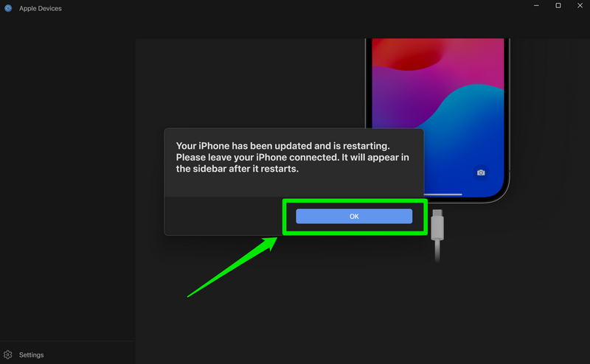
Task: Maximize the Apple Devices window
Action: pyautogui.click(x=558, y=6)
